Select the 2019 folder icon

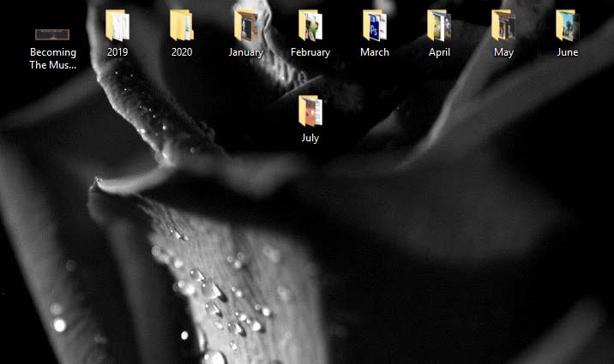[117, 26]
